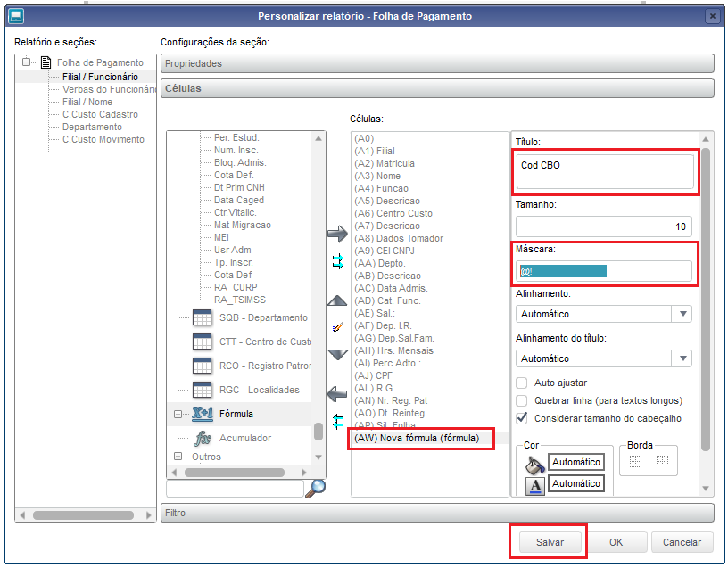Image resolution: width=728 pixels, height=568 pixels.
Task: Expand the Propriedades section bar
Action: point(437,63)
